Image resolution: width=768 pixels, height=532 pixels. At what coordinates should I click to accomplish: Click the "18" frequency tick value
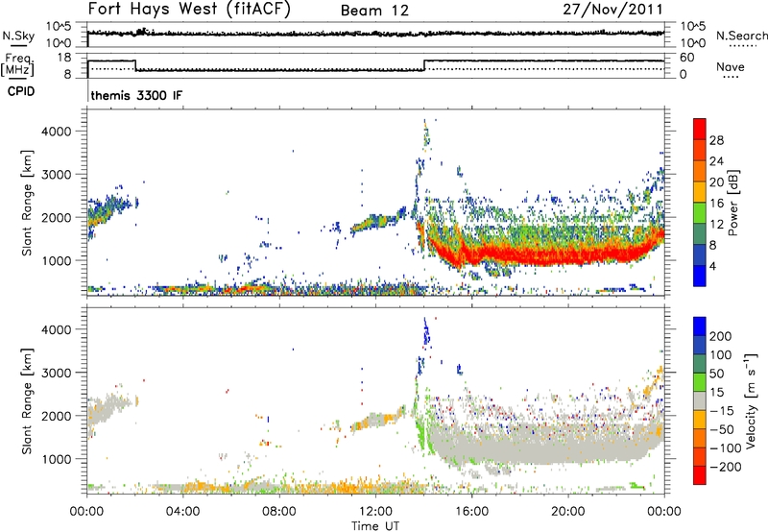coord(64,58)
